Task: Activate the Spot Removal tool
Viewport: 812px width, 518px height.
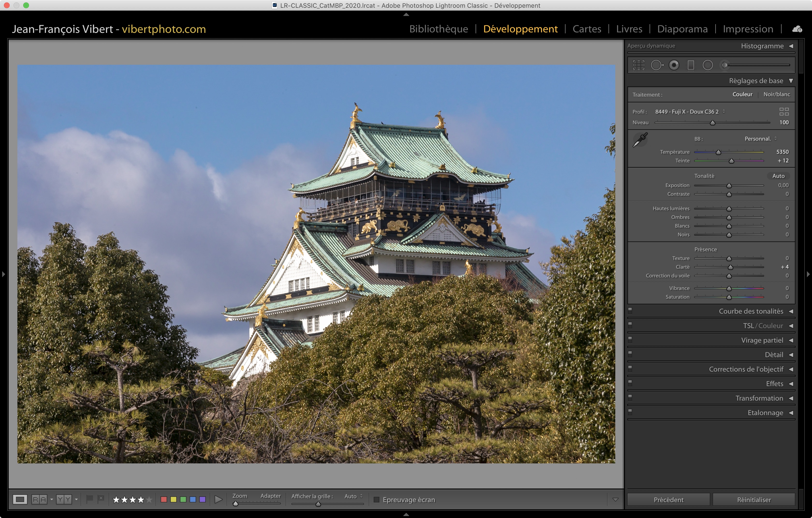Action: click(x=657, y=65)
